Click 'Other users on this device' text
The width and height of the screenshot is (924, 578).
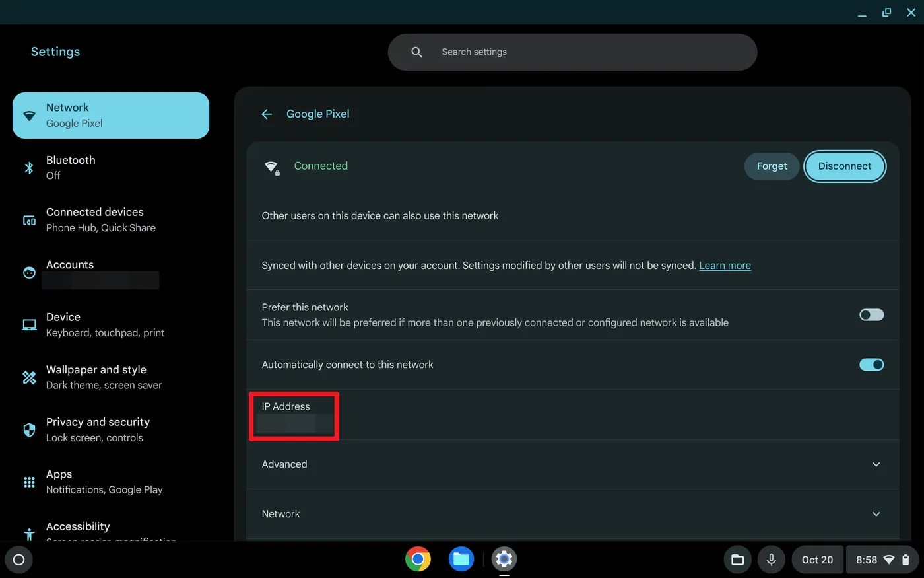click(x=379, y=216)
